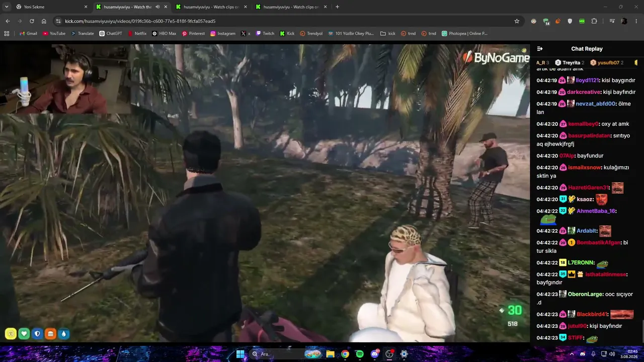Open the Chrome profile avatar

624,21
